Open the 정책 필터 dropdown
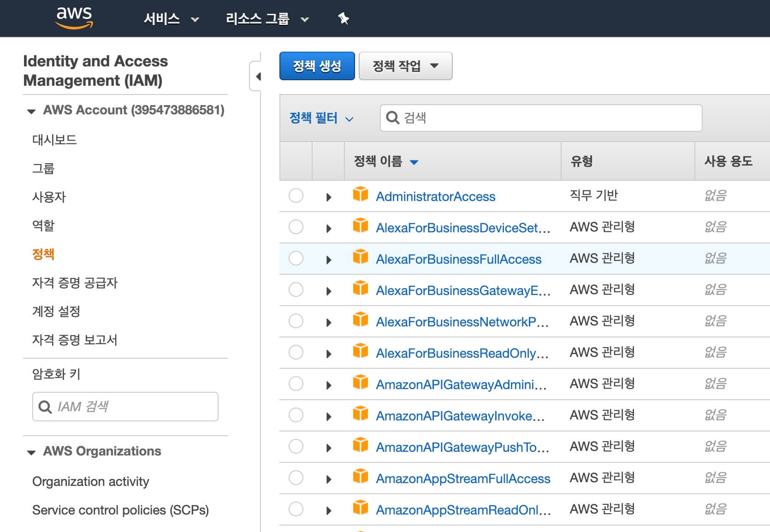 321,118
